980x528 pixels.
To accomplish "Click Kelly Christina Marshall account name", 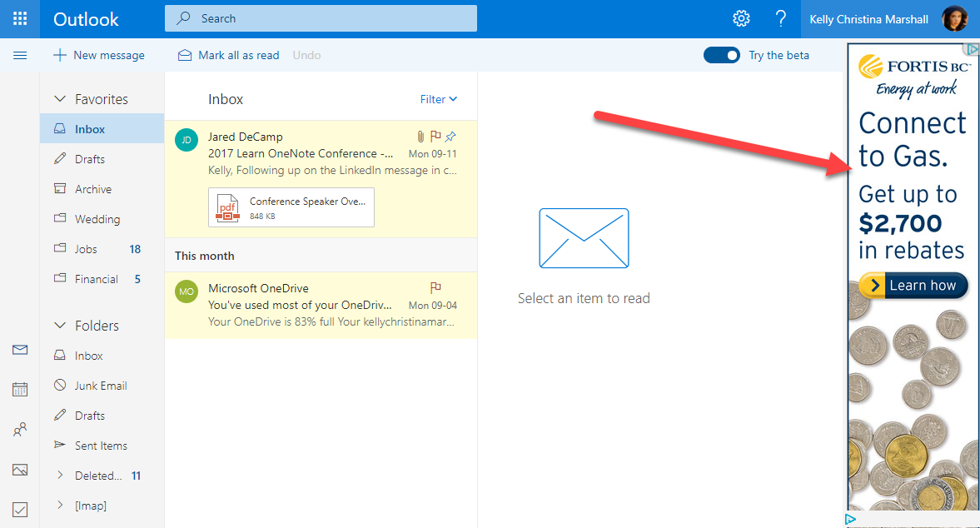I will coord(868,19).
